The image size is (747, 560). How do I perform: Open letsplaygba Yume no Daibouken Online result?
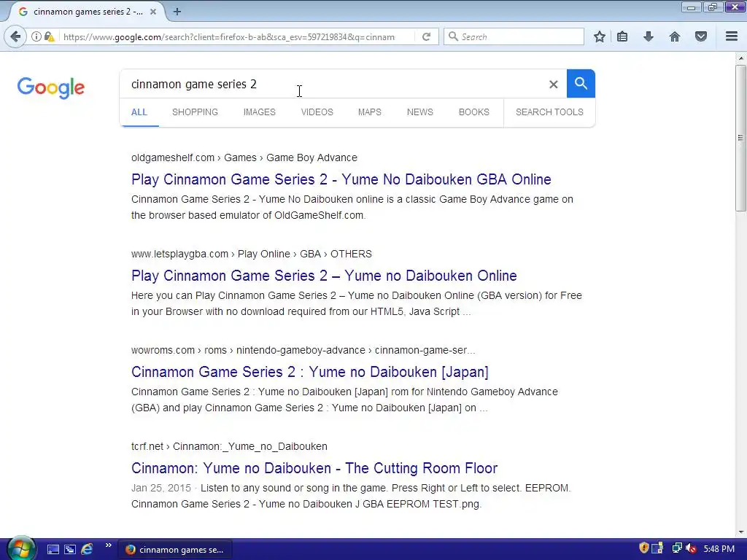click(x=324, y=276)
